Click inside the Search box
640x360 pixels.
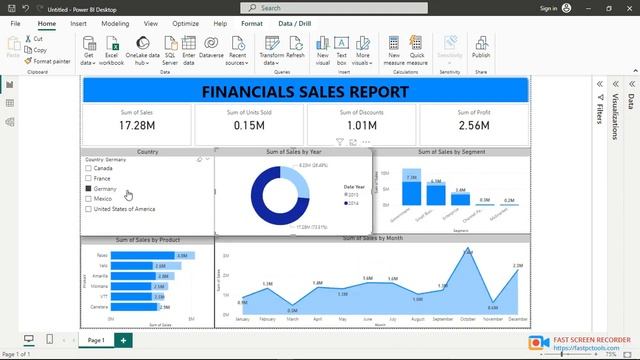point(334,8)
